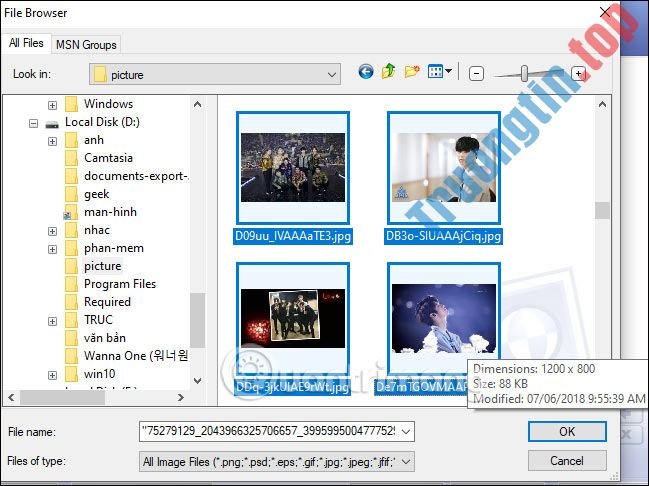The height and width of the screenshot is (486, 649).
Task: Click the geek folder icon
Action: pyautogui.click(x=71, y=194)
